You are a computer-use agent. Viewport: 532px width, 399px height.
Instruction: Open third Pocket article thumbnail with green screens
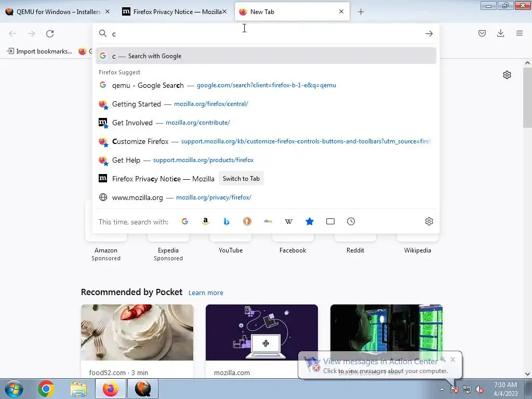pyautogui.click(x=387, y=328)
